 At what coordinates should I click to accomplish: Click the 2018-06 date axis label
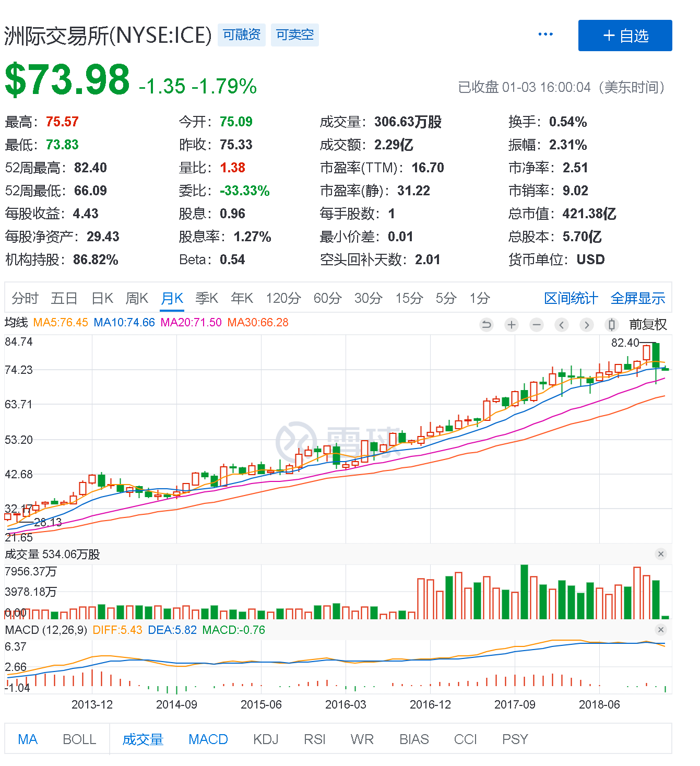[x=599, y=704]
